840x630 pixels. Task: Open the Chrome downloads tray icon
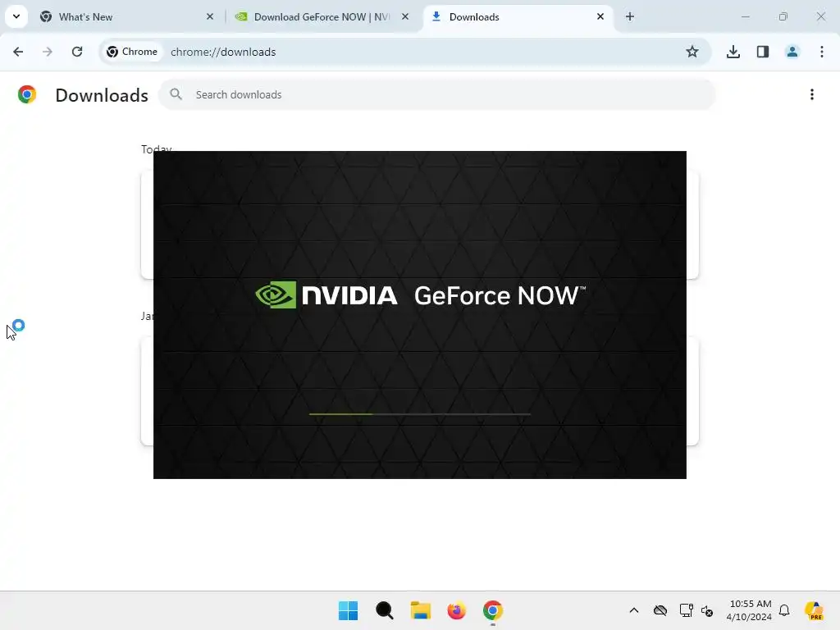click(x=733, y=52)
